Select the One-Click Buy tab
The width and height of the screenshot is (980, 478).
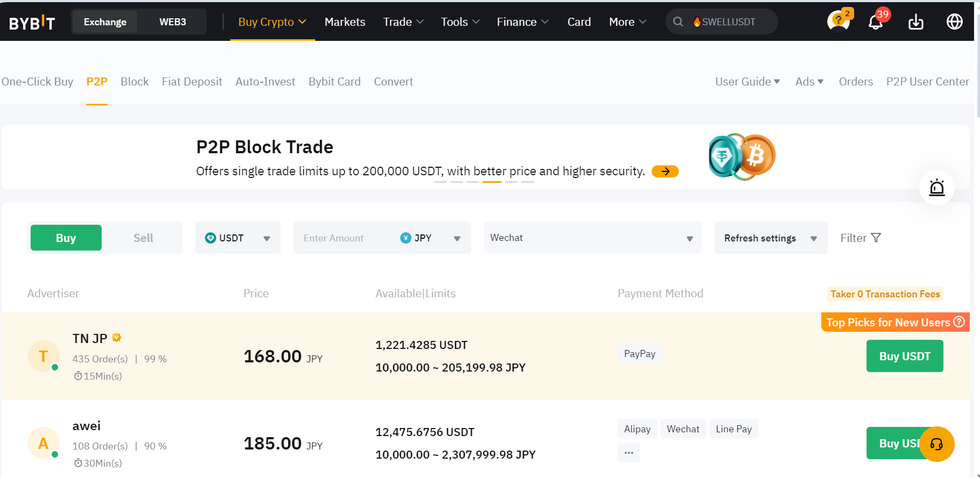pyautogui.click(x=37, y=82)
